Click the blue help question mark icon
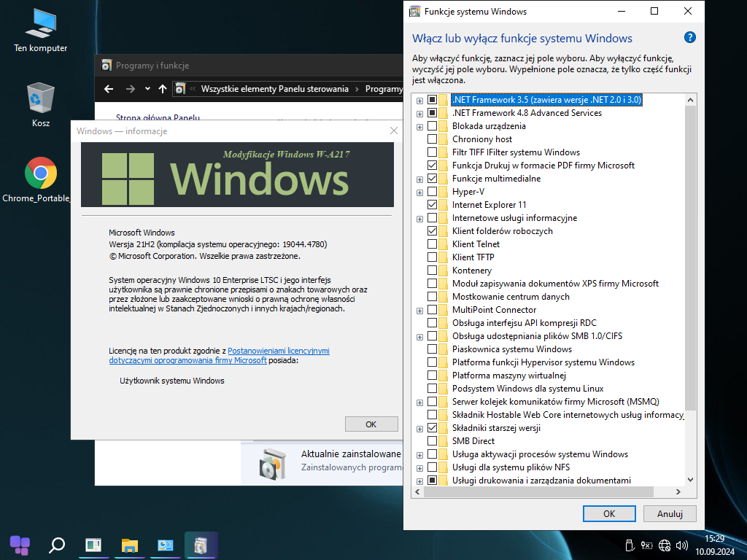Image resolution: width=747 pixels, height=560 pixels. click(689, 38)
